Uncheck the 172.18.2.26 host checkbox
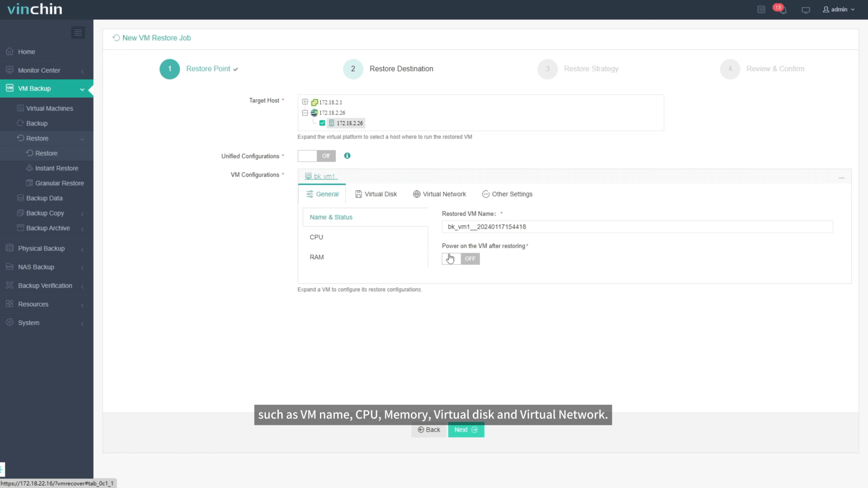The image size is (868, 488). point(322,123)
